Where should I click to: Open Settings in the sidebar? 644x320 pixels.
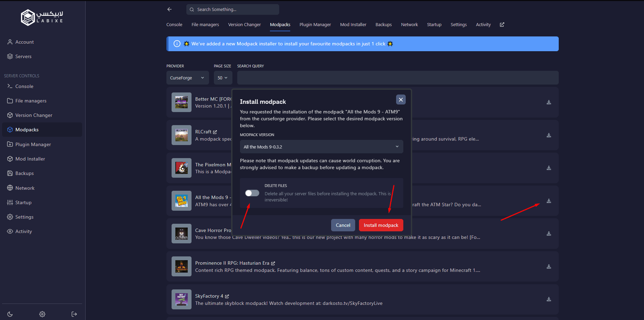pos(42,217)
